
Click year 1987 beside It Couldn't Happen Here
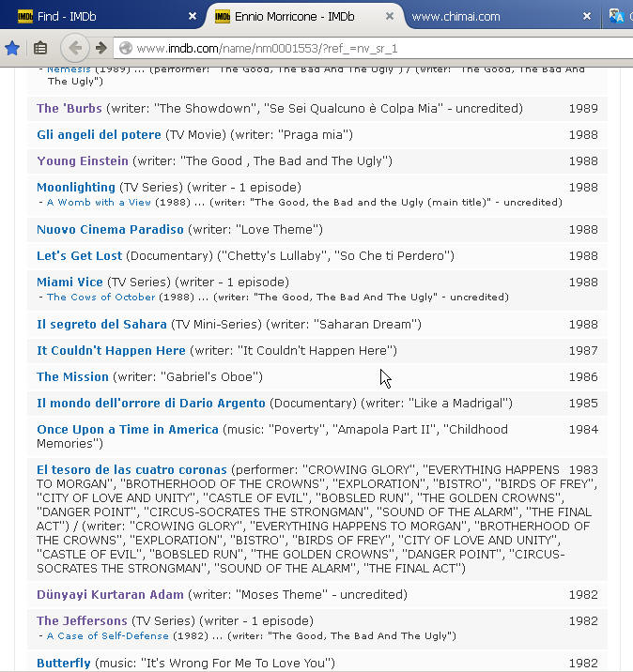[x=583, y=351]
